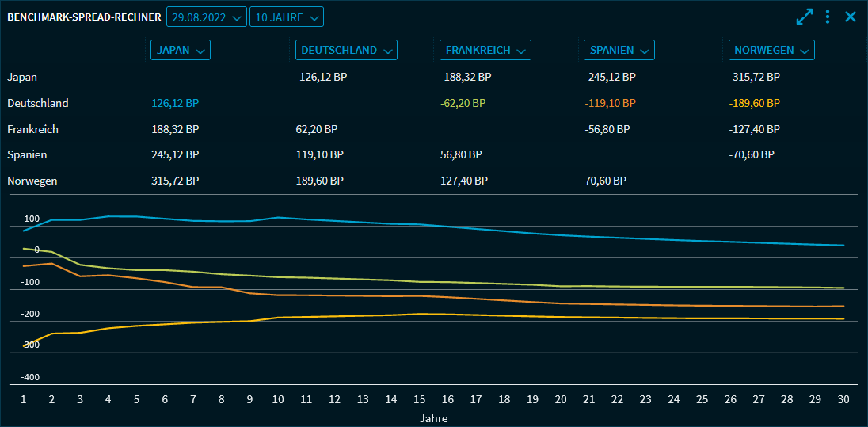Click the Norwegen row label
The image size is (868, 427).
(32, 181)
